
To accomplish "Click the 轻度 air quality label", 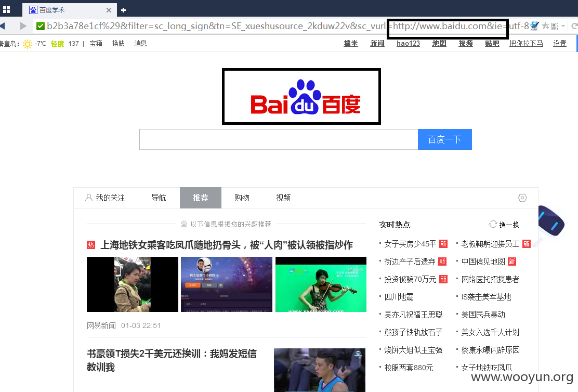I will [x=57, y=44].
